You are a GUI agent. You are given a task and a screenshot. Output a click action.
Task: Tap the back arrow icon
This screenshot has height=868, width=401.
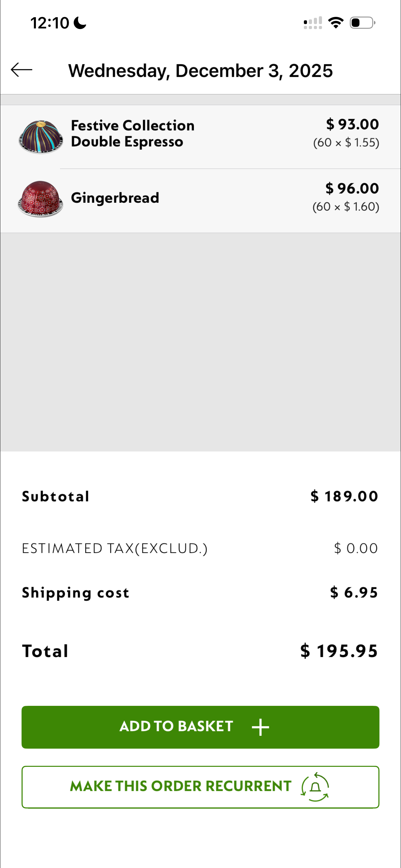coord(22,70)
